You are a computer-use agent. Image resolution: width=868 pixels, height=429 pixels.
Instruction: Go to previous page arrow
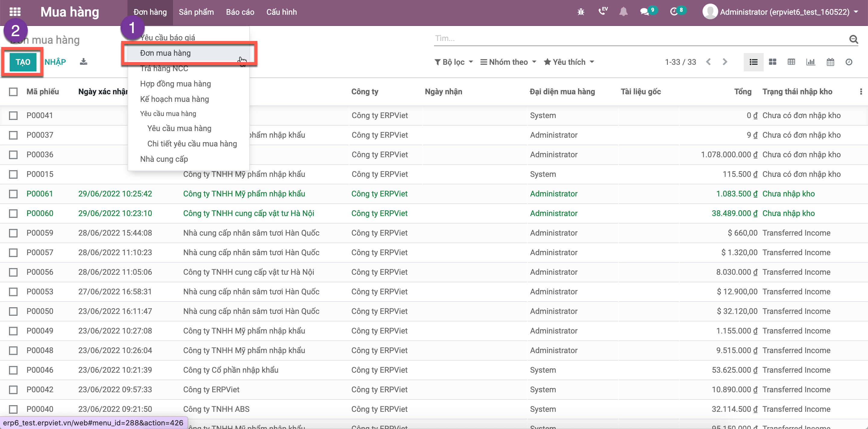[x=708, y=62]
